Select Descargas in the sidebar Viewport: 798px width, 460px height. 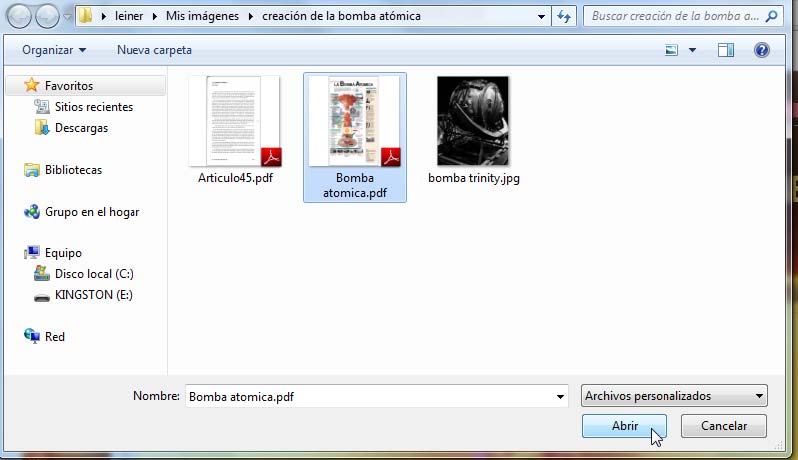point(81,128)
